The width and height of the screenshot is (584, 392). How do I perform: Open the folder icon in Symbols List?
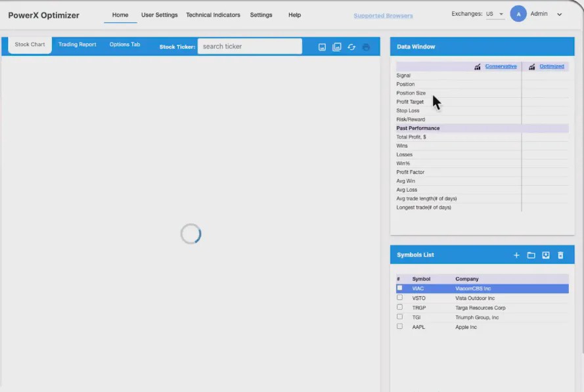point(531,255)
